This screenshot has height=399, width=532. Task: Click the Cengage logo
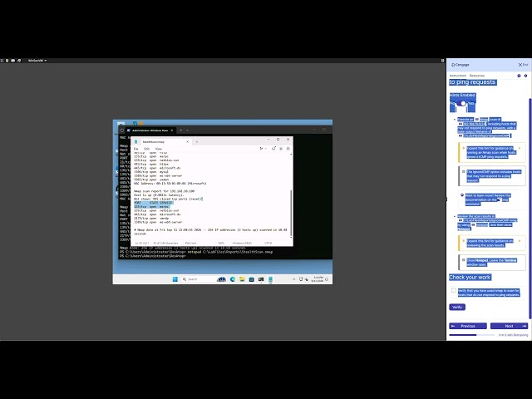(460, 65)
